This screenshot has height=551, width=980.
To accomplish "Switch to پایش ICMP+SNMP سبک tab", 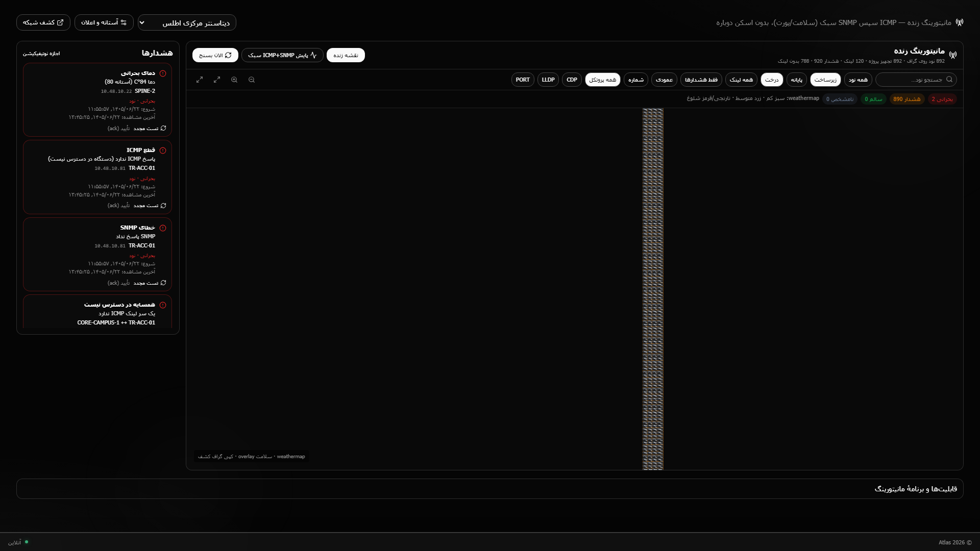I will (282, 55).
